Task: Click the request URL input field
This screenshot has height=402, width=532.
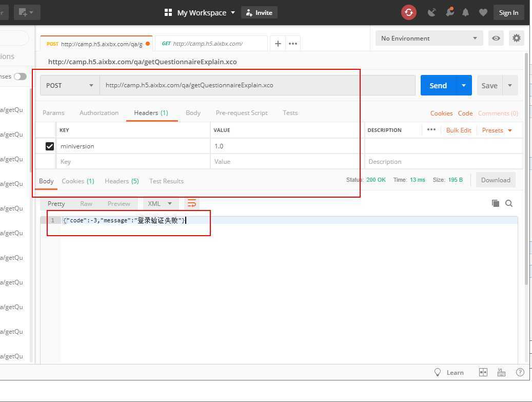Action: [x=258, y=85]
